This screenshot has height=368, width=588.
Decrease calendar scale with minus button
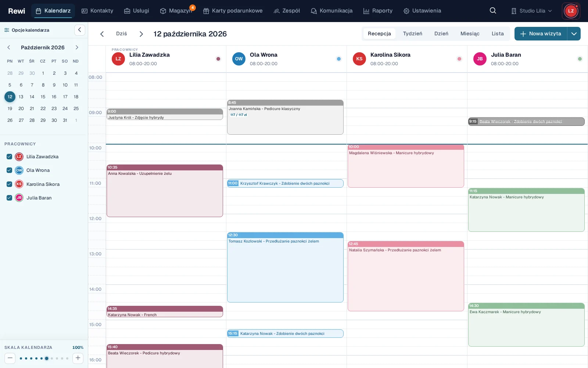coord(10,358)
